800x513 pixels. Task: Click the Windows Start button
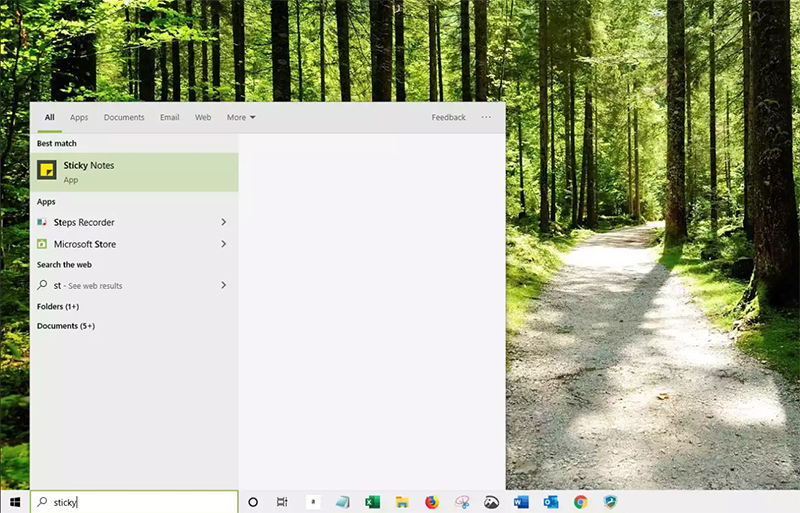point(14,502)
